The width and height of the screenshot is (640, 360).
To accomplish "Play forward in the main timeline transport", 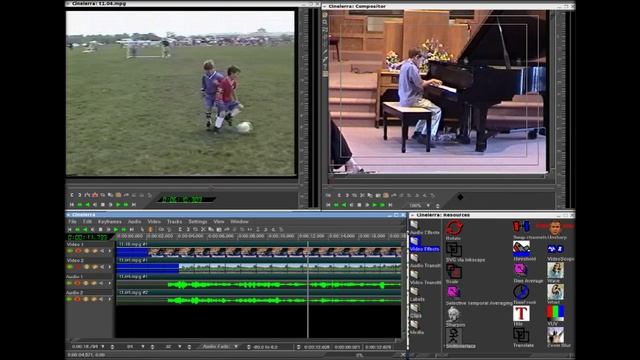I will (x=116, y=230).
